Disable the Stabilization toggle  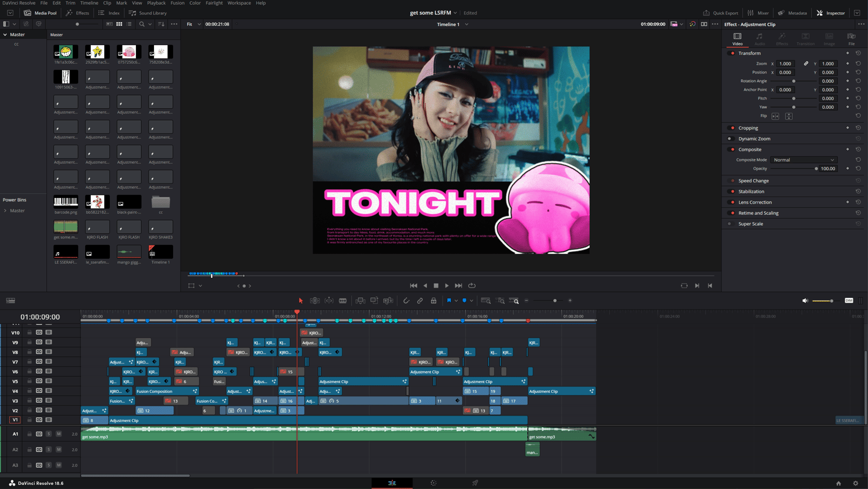[x=732, y=192]
